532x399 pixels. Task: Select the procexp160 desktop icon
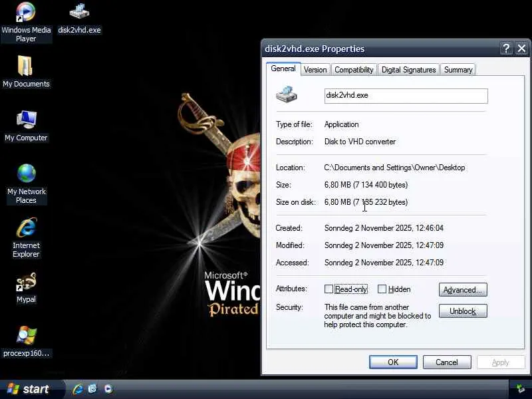click(x=26, y=340)
